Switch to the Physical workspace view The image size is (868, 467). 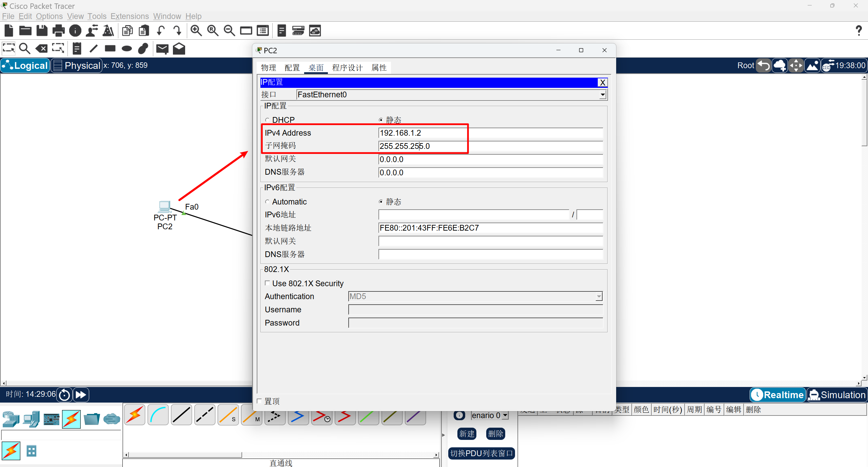[77, 65]
